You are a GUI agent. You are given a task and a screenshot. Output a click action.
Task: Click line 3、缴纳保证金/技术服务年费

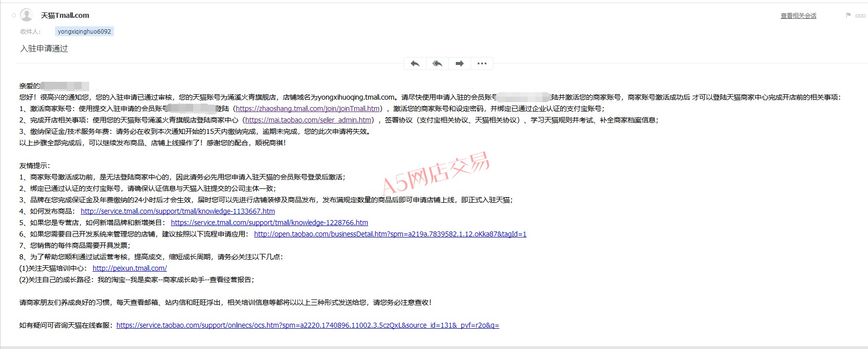coord(195,131)
